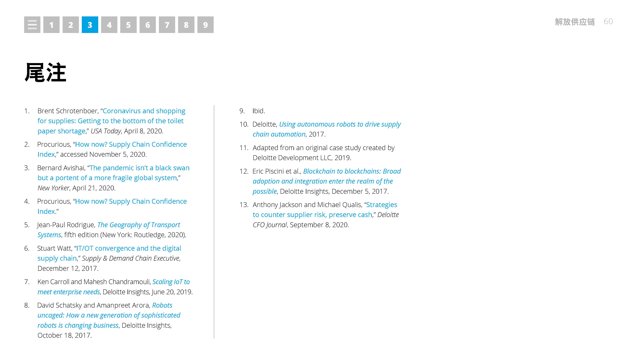This screenshot has width=644, height=362.
Task: Open the Robots uncaged article link
Action: (x=109, y=315)
